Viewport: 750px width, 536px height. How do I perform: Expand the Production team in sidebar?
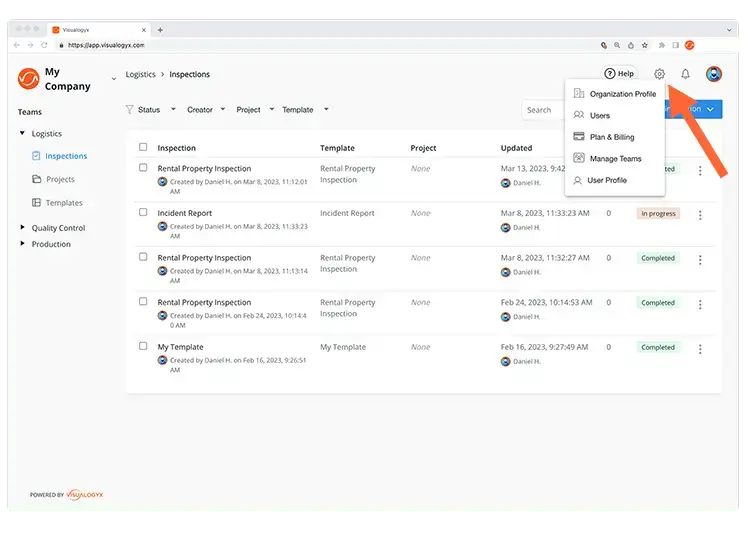click(23, 243)
